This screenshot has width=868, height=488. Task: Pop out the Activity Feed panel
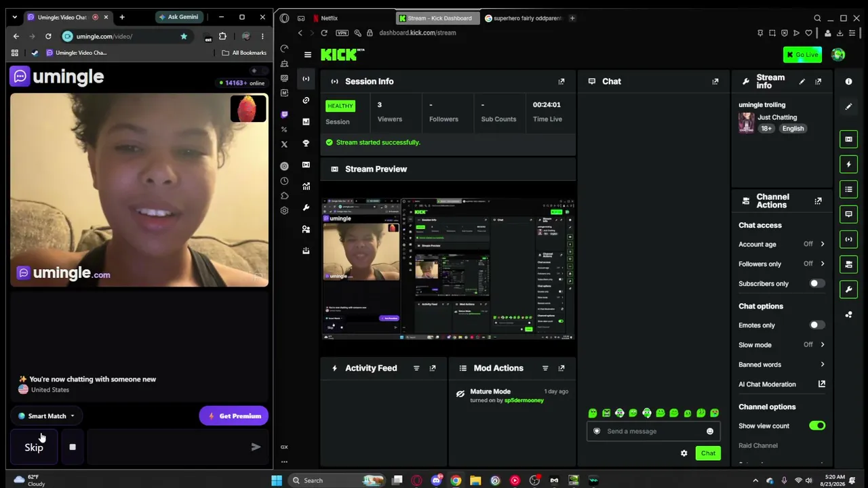(x=433, y=368)
